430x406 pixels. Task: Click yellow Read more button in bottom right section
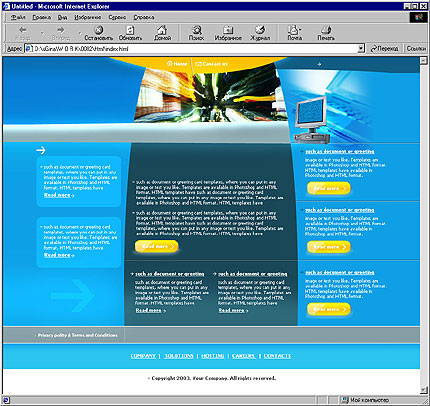tap(329, 309)
